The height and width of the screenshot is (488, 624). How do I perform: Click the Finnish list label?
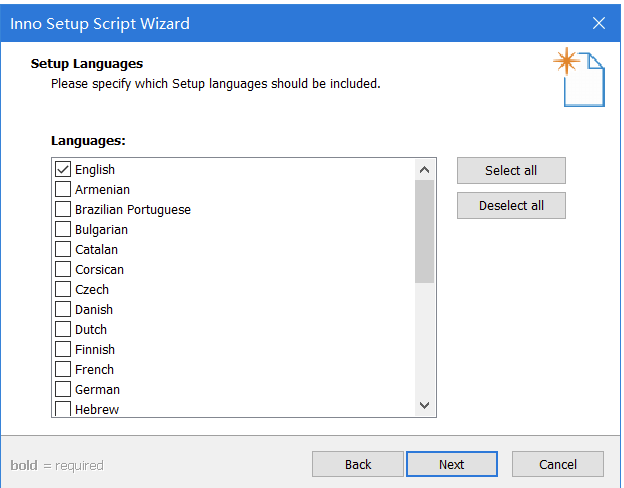point(95,349)
